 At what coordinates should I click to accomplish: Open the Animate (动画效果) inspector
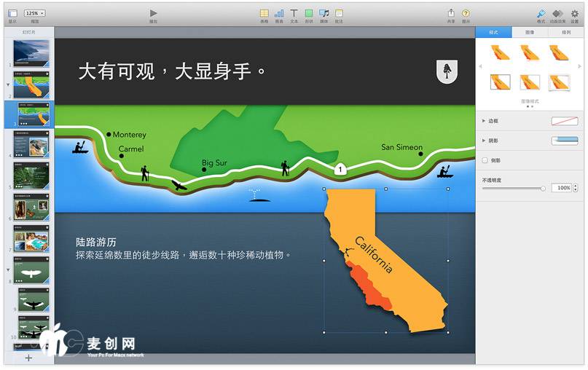(557, 13)
